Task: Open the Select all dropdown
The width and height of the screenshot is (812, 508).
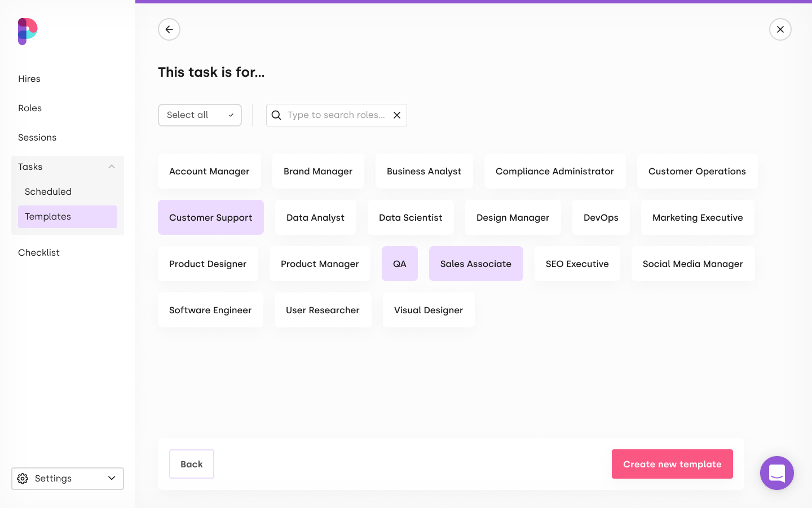Action: coord(200,115)
